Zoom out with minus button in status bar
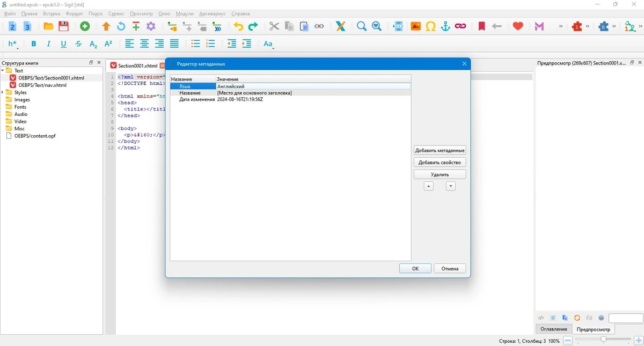644x346 pixels. [x=567, y=341]
